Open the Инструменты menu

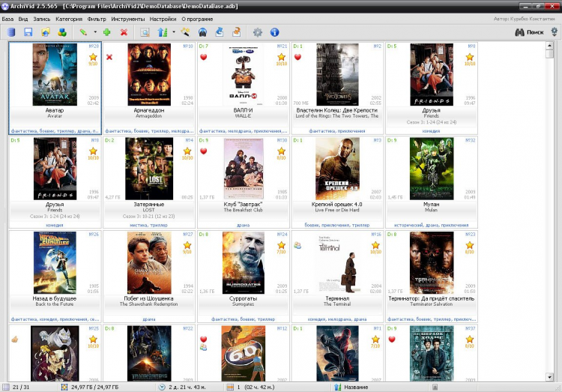click(x=127, y=18)
